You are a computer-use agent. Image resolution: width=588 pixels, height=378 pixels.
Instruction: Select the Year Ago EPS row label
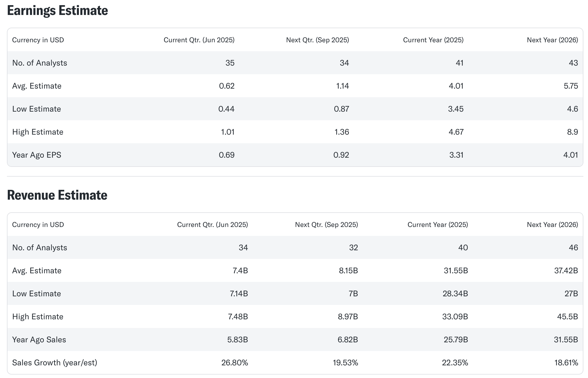pos(37,155)
